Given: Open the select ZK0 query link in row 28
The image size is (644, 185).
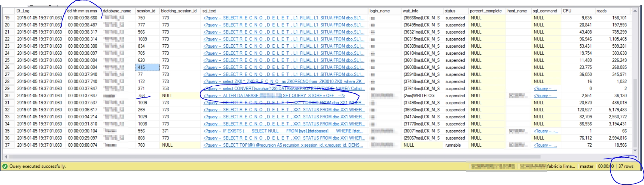Looking at the screenshot, I should point(284,81).
